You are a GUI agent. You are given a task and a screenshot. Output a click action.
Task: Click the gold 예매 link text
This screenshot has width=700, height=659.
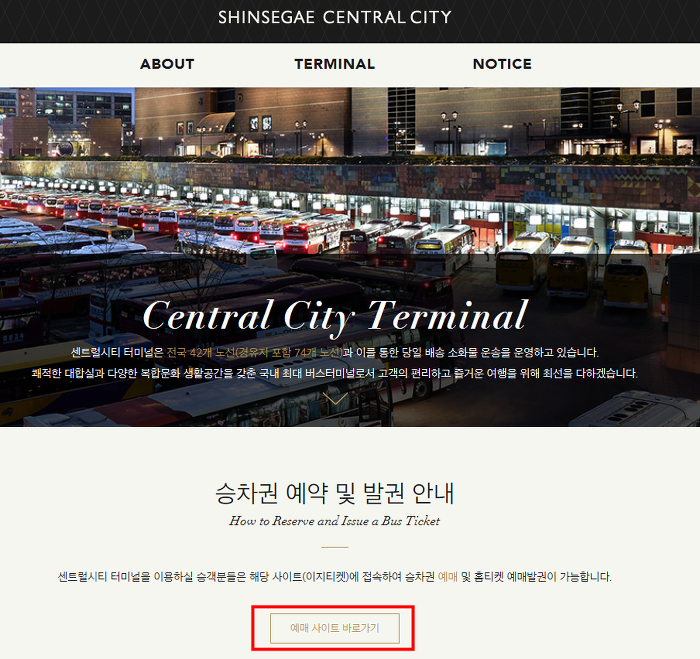(x=448, y=577)
